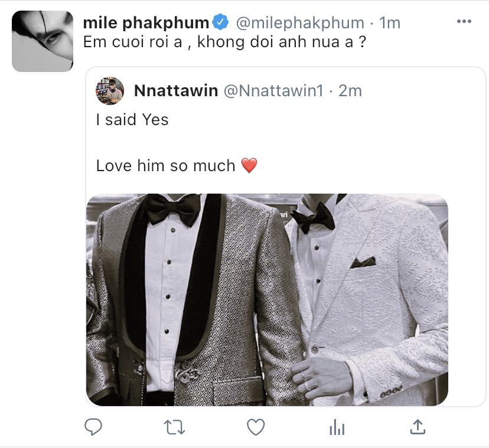Share the tweet via the share icon

(x=417, y=426)
